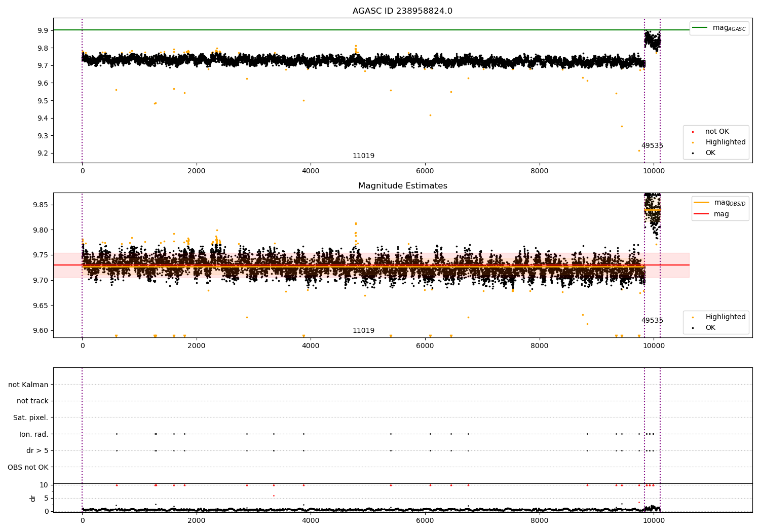Click the "Sat. pixel." row label
Screen dimensions: 760x532
click(x=31, y=417)
